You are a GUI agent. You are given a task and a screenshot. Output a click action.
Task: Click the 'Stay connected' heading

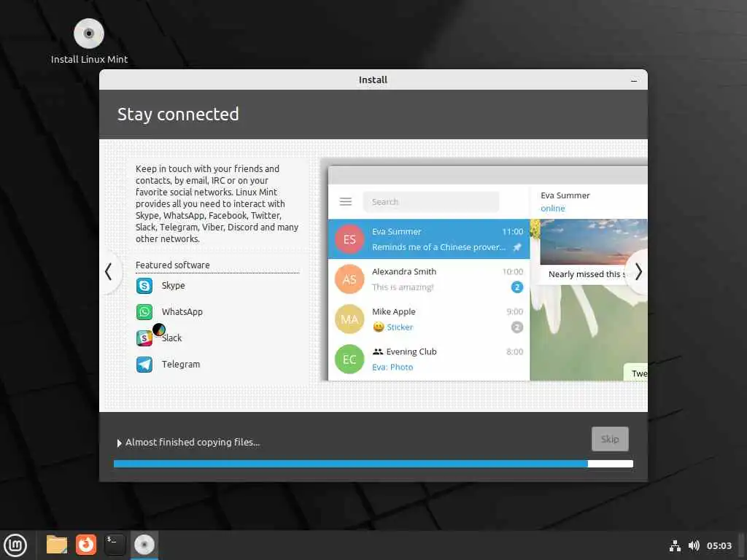click(178, 114)
